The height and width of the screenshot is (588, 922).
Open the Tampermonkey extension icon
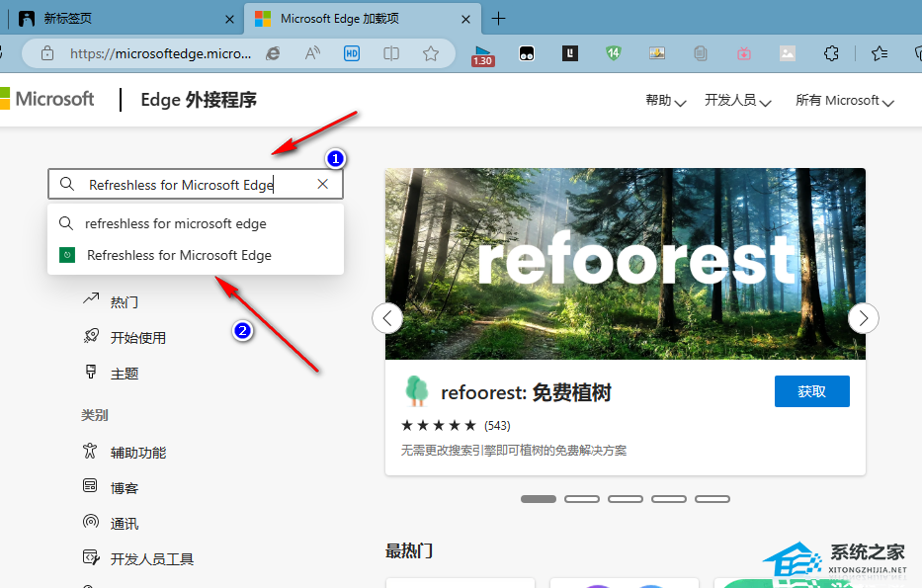(527, 53)
